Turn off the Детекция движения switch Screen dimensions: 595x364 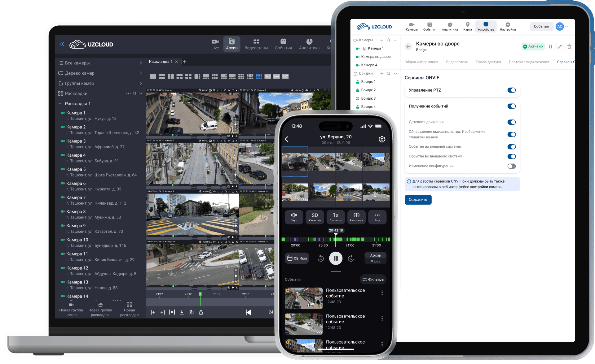click(511, 122)
